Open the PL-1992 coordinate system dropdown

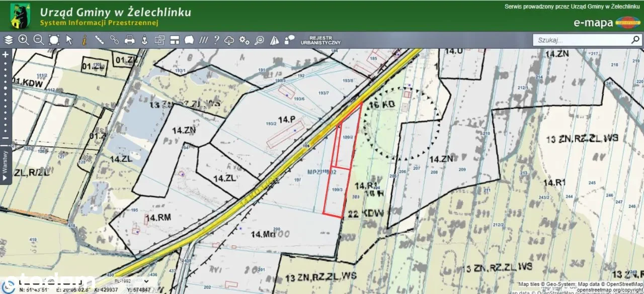tap(132, 281)
